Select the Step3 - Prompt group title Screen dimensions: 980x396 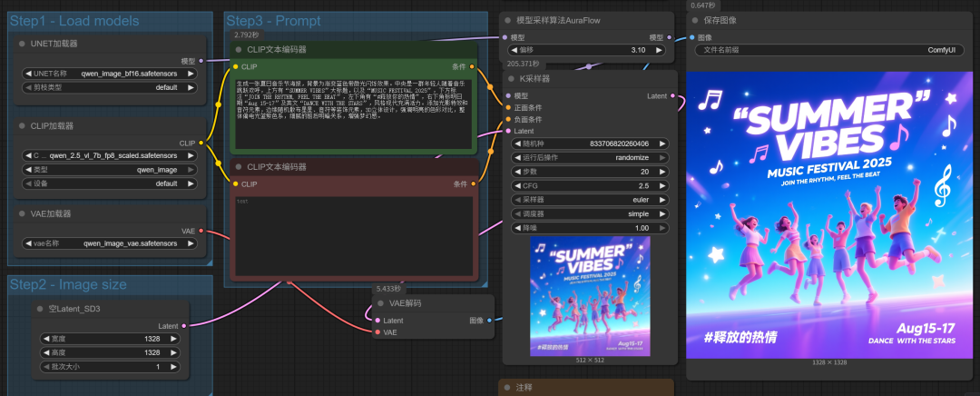(273, 21)
